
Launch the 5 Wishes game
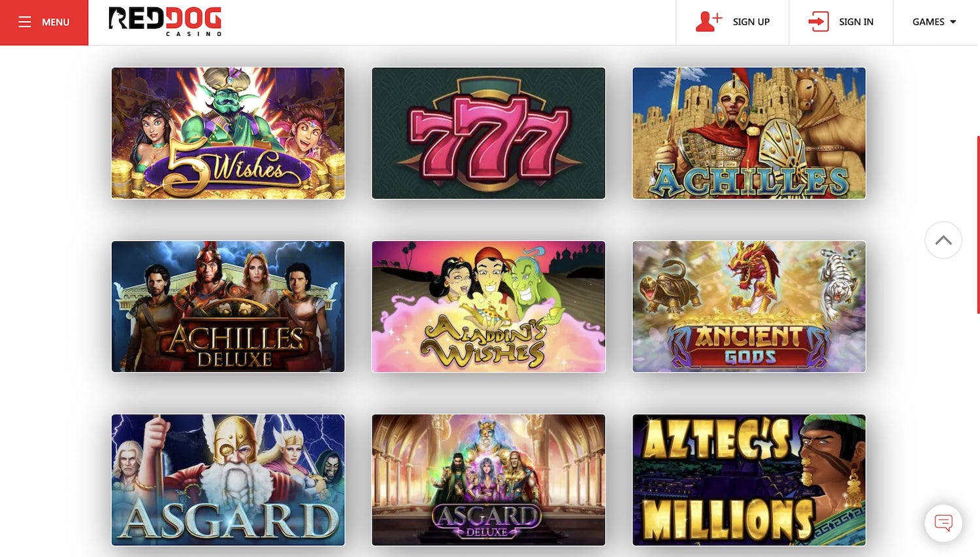[228, 133]
